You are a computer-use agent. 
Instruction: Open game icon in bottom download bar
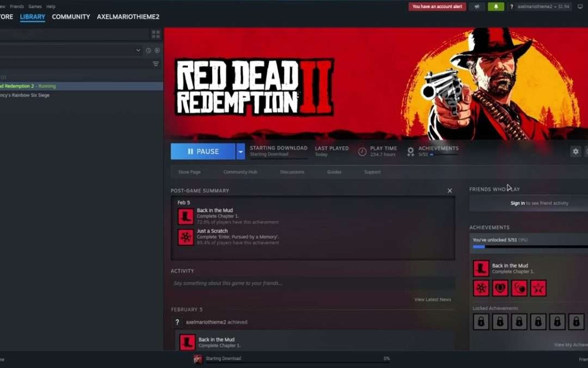coord(198,359)
